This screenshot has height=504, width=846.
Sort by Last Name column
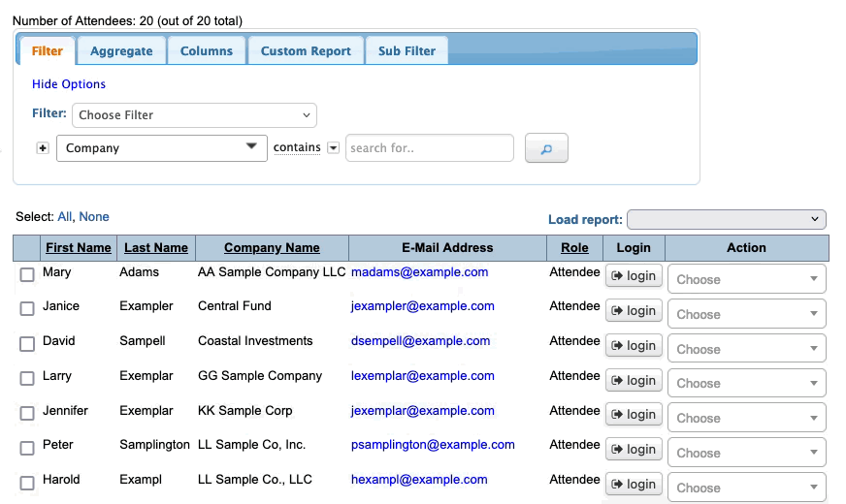[156, 248]
